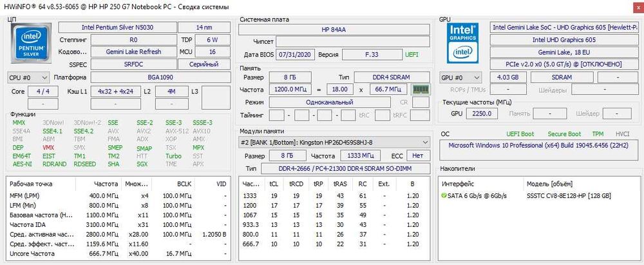Click the Intel Graphics GPU logo

(463, 44)
